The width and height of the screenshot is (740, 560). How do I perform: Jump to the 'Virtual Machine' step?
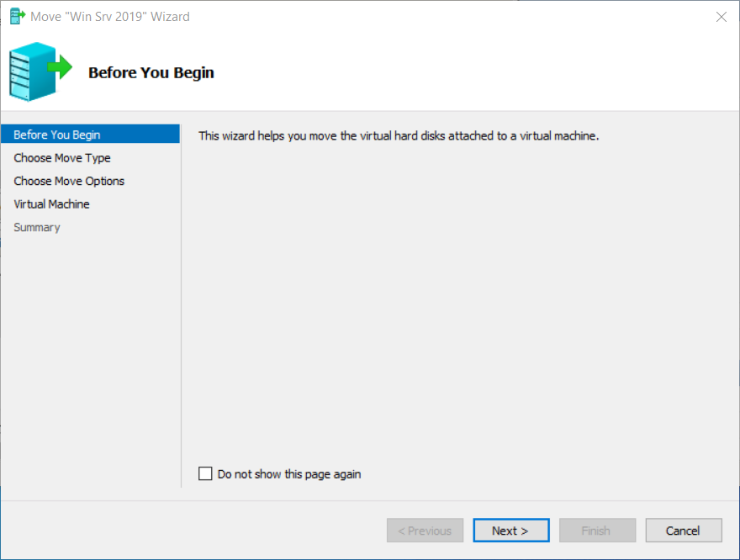click(51, 204)
